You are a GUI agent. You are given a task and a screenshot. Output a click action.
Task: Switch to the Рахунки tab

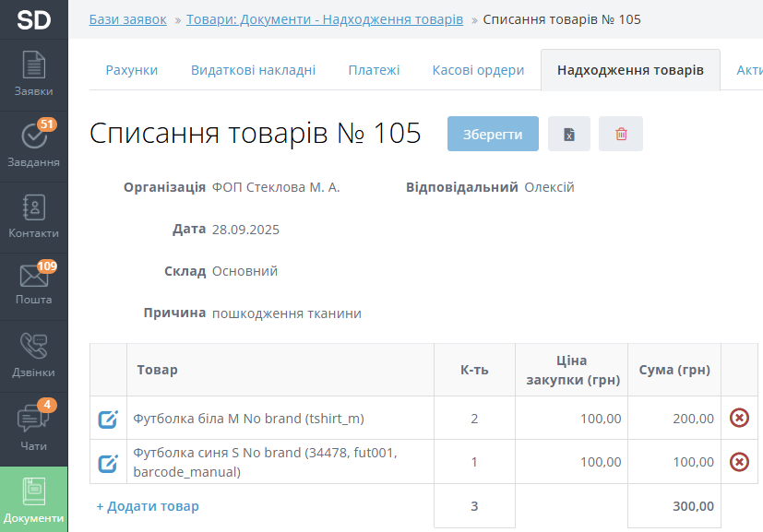click(x=131, y=70)
